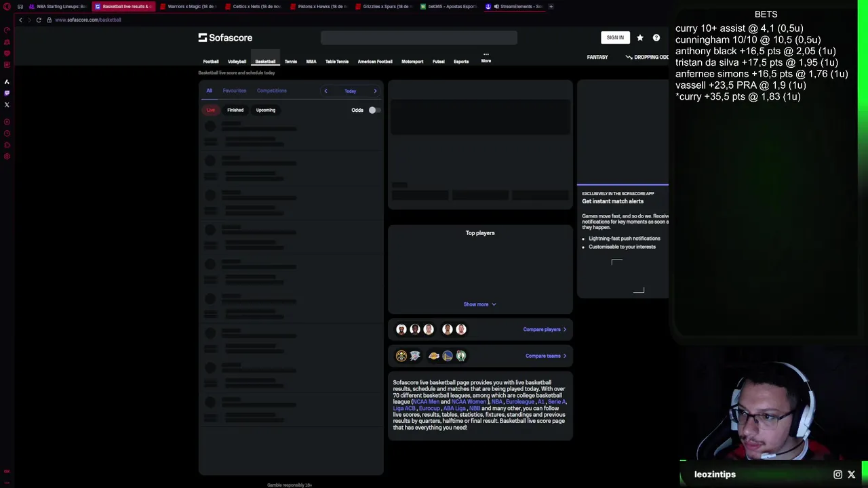Switch to Celtics x Nets browser tab
This screenshot has height=488, width=868.
252,7
